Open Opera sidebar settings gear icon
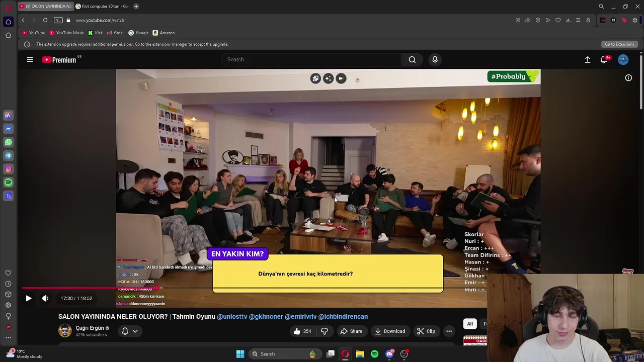 [8, 305]
